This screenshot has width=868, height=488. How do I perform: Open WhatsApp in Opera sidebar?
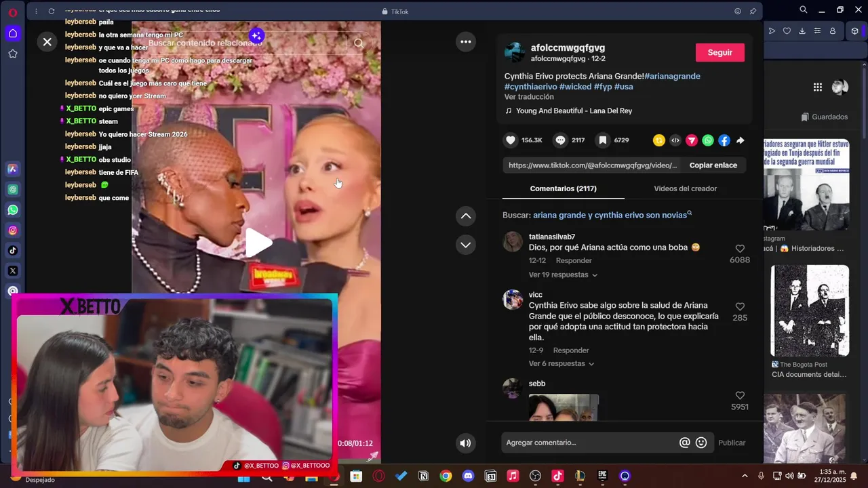point(13,210)
